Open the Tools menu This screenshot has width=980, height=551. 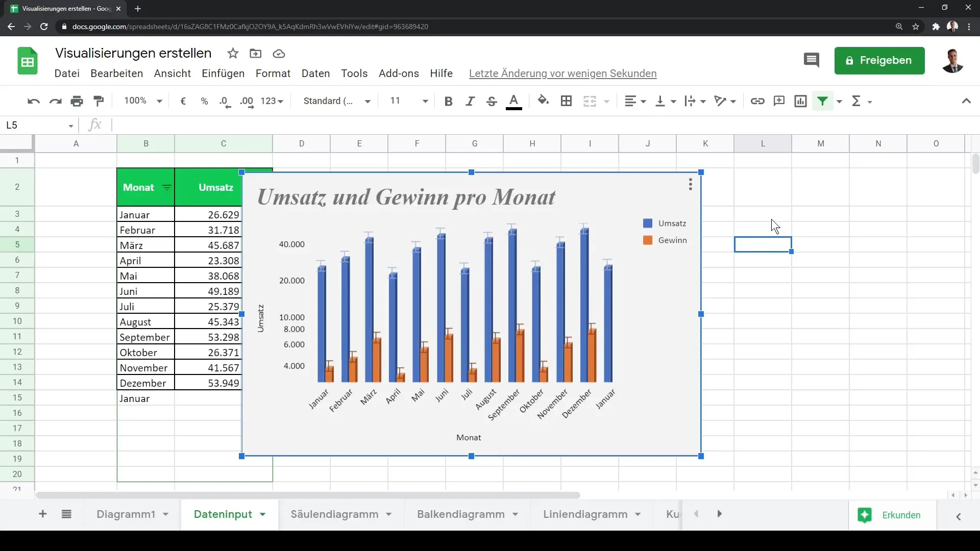pos(354,73)
